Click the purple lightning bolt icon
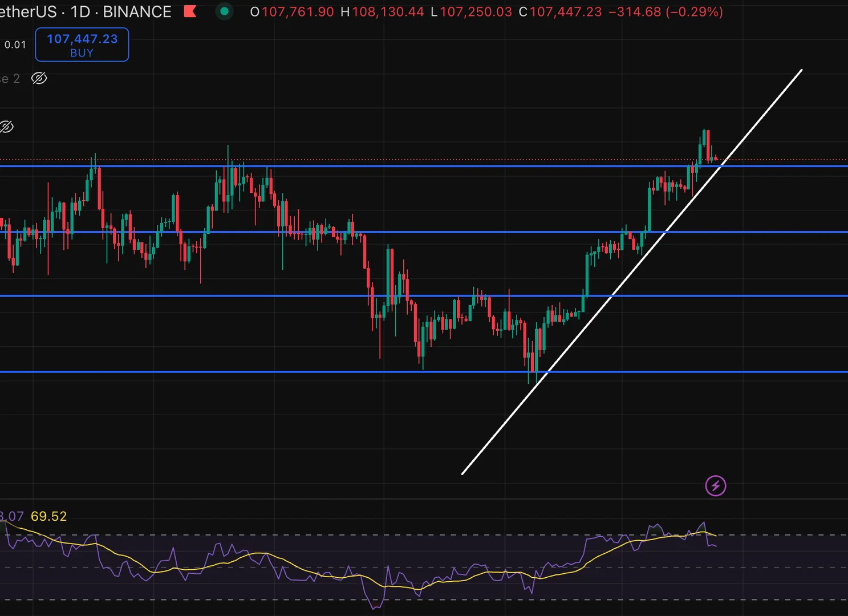The width and height of the screenshot is (848, 616). (716, 486)
